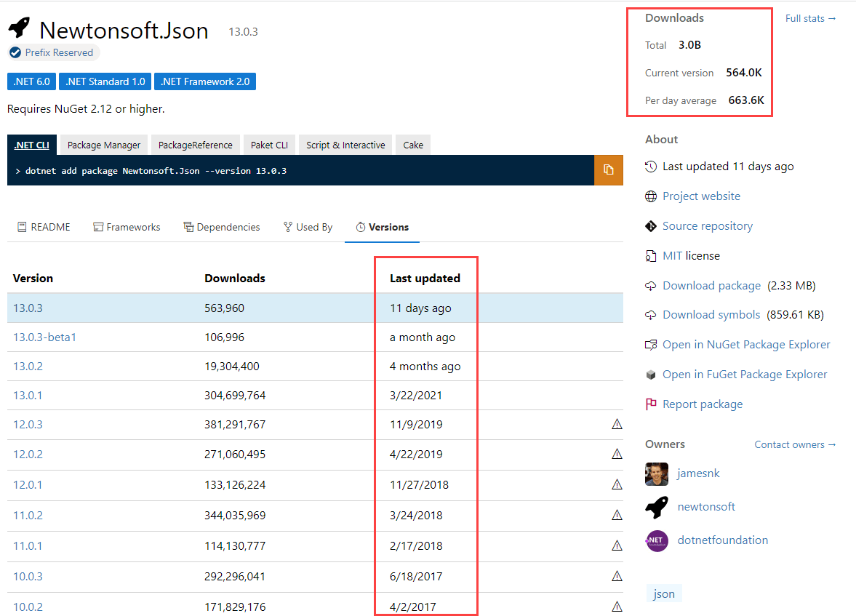This screenshot has height=616, width=856.
Task: Switch to the Paket CLI tab
Action: point(269,145)
